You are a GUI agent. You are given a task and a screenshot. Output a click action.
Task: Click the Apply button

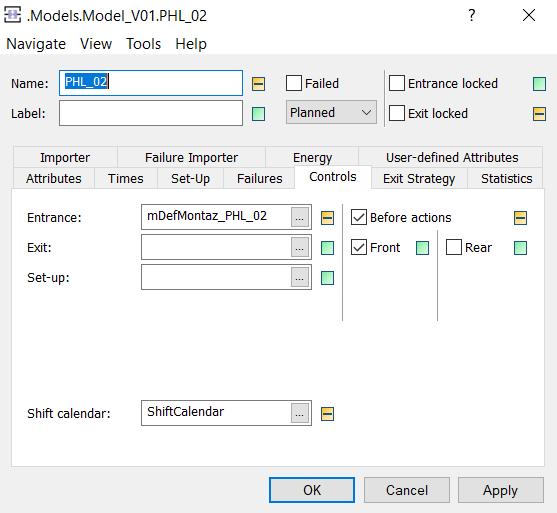click(x=501, y=490)
